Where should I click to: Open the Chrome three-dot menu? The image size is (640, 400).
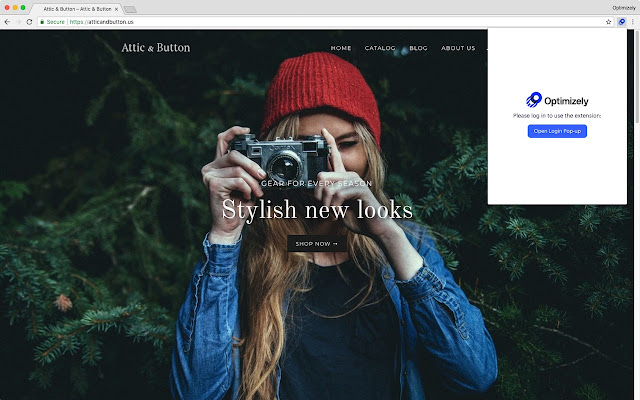[633, 22]
